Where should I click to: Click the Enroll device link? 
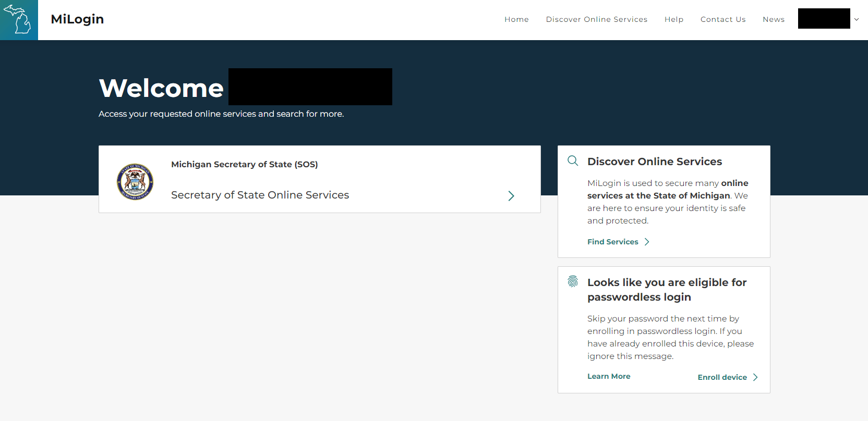click(x=722, y=377)
